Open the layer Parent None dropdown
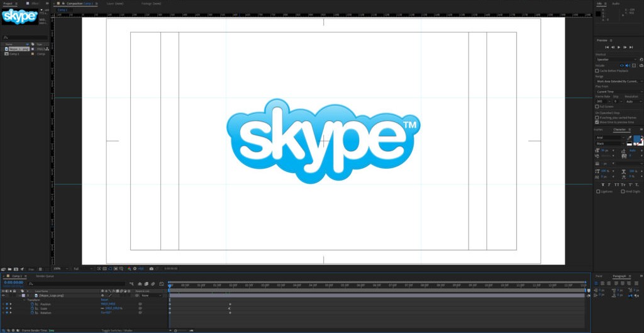The width and height of the screenshot is (644, 333). [x=151, y=296]
